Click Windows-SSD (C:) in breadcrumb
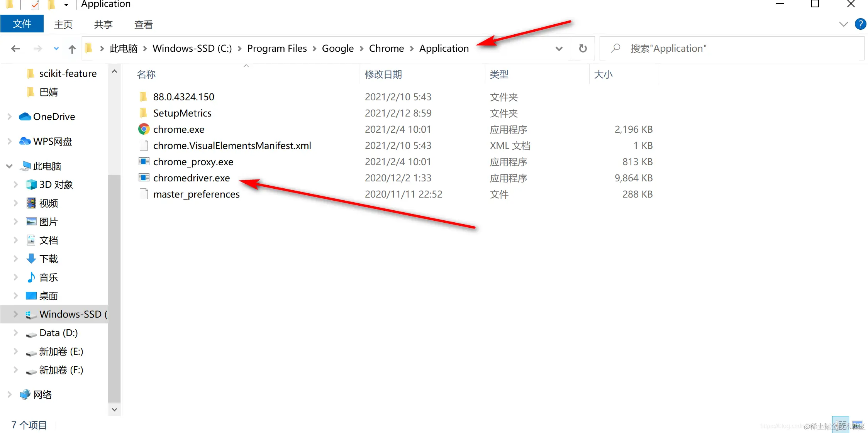 click(x=192, y=48)
